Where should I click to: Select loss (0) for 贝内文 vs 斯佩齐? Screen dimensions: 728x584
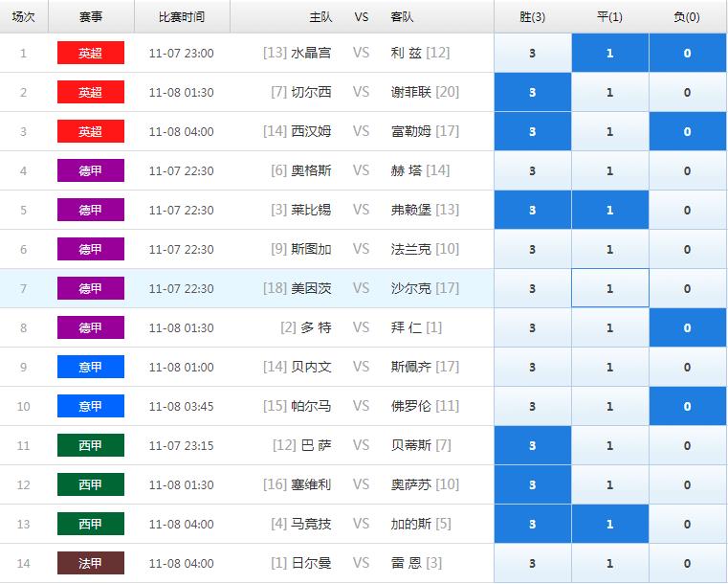pos(687,367)
